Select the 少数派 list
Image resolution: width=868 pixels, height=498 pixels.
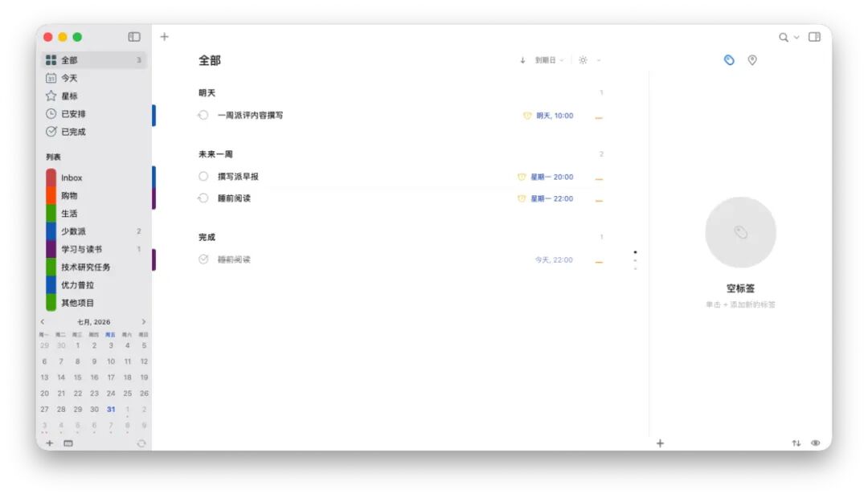tap(94, 231)
